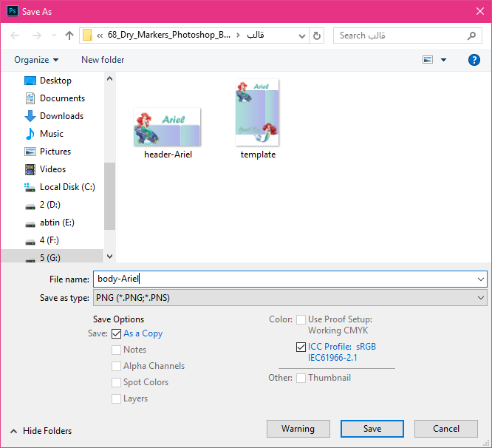This screenshot has width=492, height=448.
Task: Open drive 2 (D:)
Action: click(x=50, y=205)
